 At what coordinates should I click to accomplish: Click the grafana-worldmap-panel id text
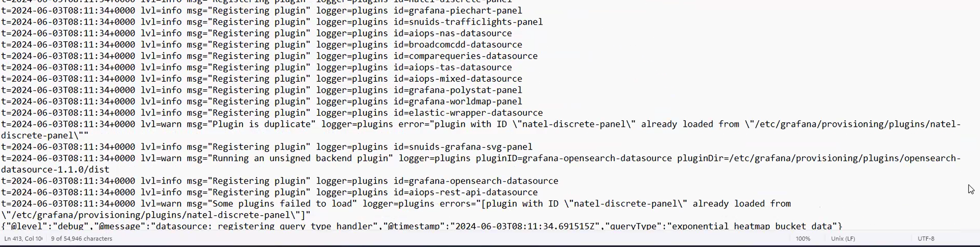(465, 102)
